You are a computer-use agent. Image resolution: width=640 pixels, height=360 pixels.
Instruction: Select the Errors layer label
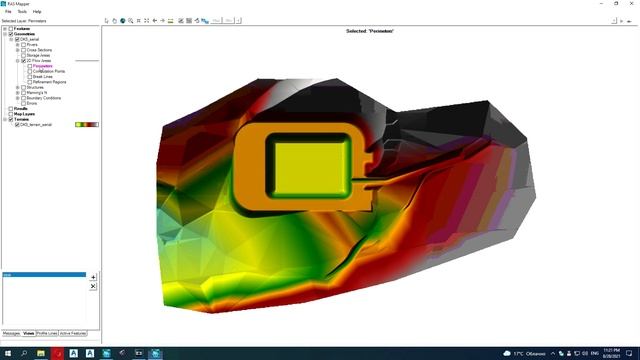[32, 103]
